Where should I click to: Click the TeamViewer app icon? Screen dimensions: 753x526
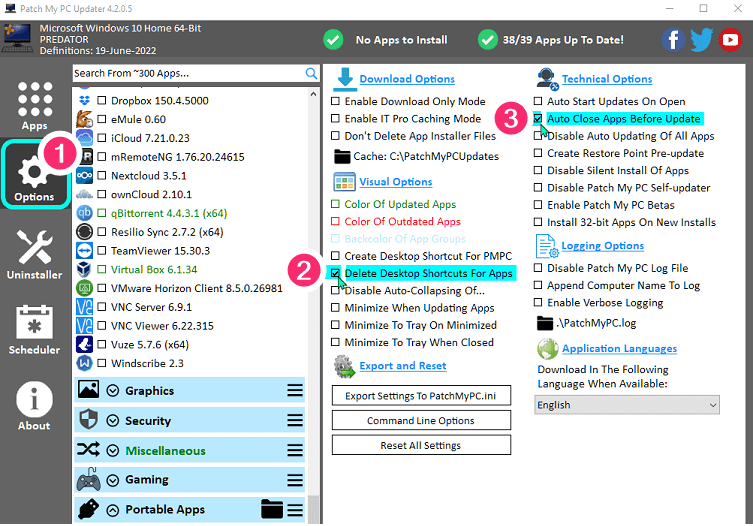click(85, 250)
